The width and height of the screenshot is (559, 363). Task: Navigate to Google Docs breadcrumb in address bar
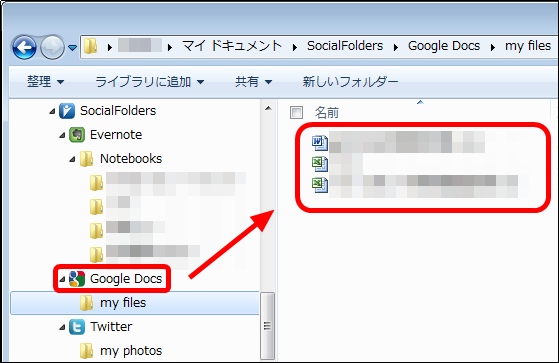click(x=444, y=46)
